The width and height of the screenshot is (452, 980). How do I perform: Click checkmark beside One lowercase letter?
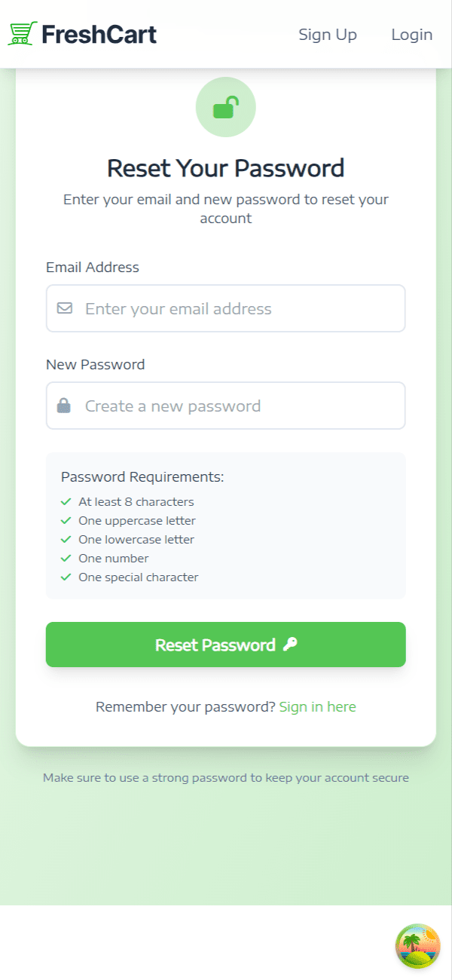point(66,540)
